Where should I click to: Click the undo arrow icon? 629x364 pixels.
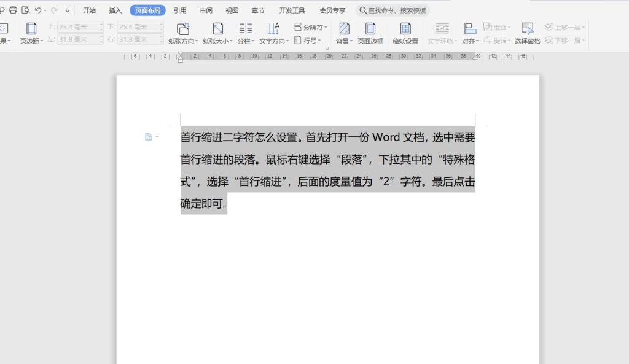click(x=37, y=10)
